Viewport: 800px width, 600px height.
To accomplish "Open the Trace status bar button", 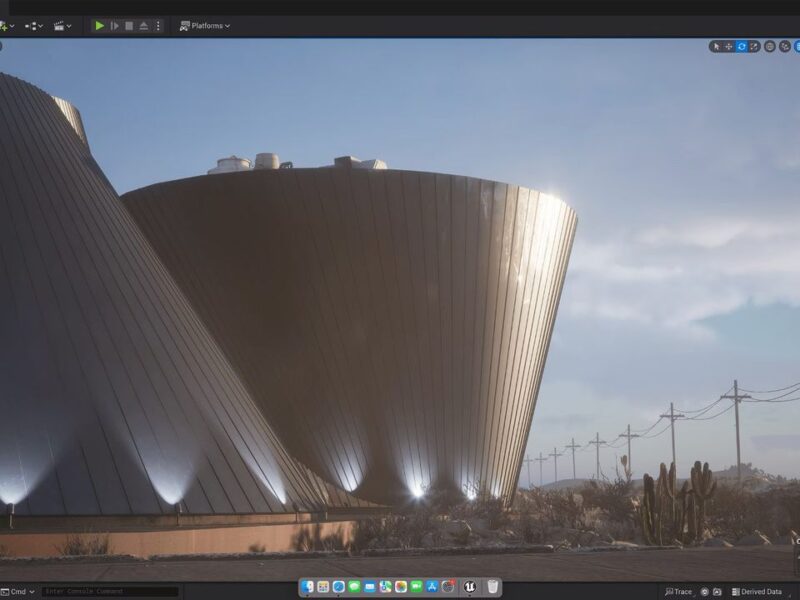I will [678, 592].
